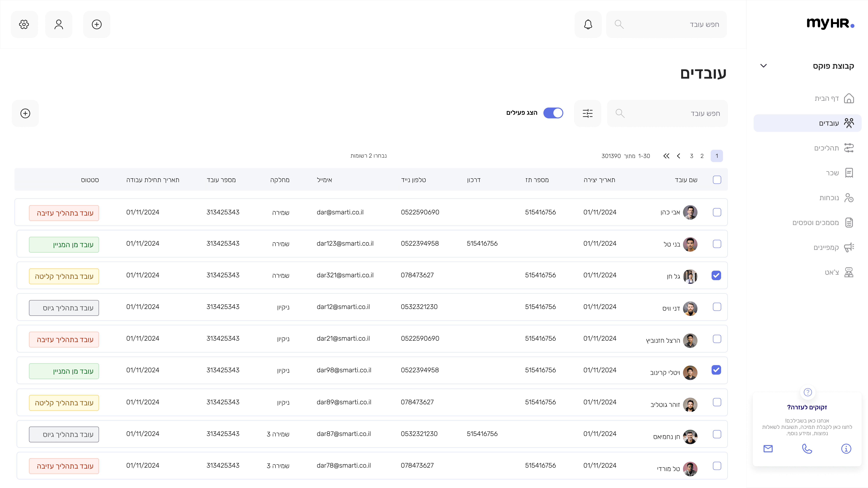Open the notifications bell
Screen dimensions: 868x488
click(x=588, y=24)
